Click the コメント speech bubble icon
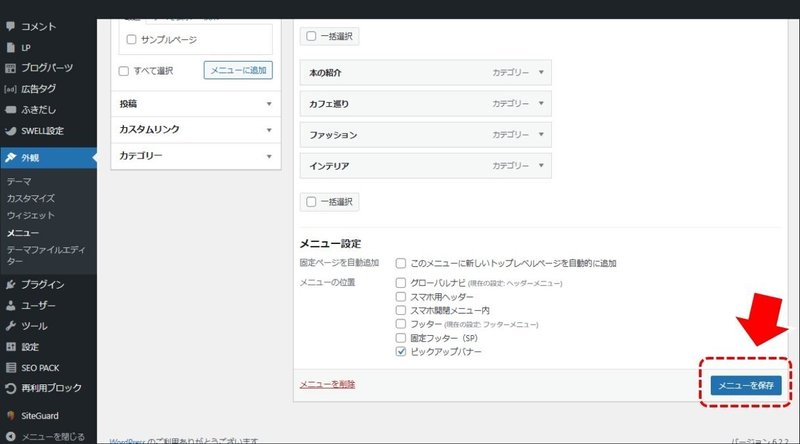 coord(10,27)
